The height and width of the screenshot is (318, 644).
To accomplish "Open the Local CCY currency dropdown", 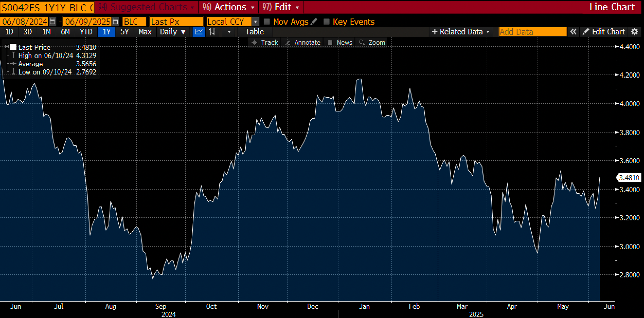I will coord(255,22).
